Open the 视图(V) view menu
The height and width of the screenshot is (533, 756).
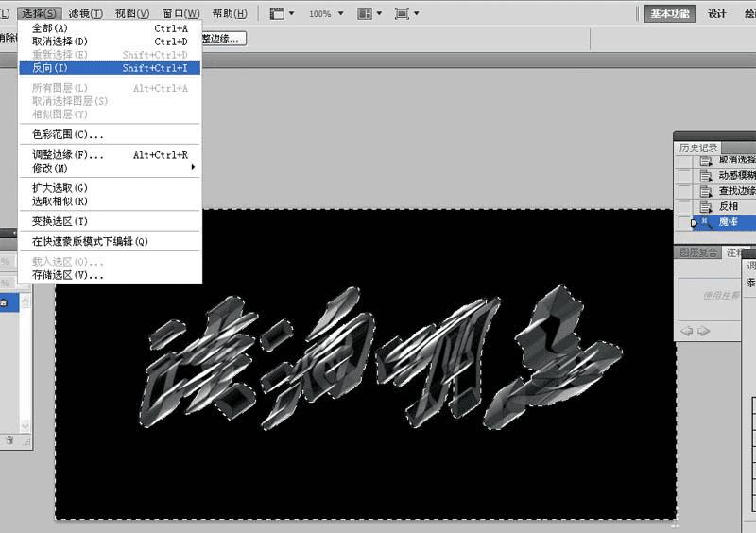click(132, 13)
